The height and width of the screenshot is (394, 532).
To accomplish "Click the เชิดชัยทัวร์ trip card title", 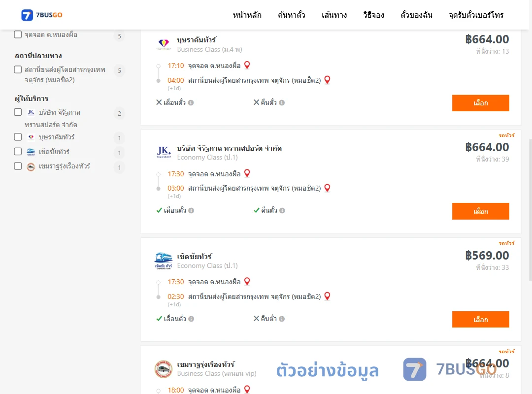I will (x=195, y=257).
